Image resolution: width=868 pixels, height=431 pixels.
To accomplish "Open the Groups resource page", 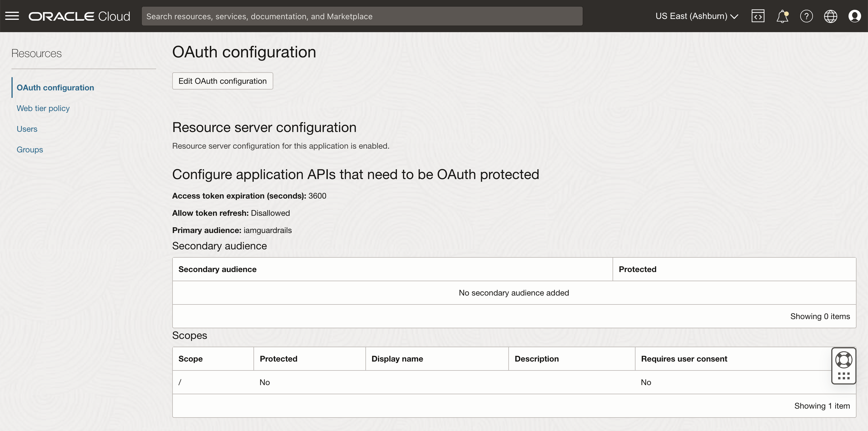I will (30, 149).
